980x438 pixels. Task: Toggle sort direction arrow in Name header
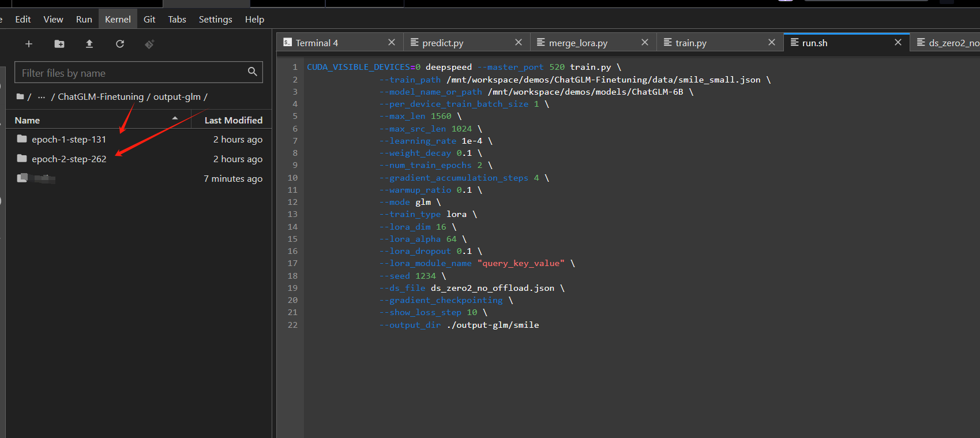pos(175,118)
